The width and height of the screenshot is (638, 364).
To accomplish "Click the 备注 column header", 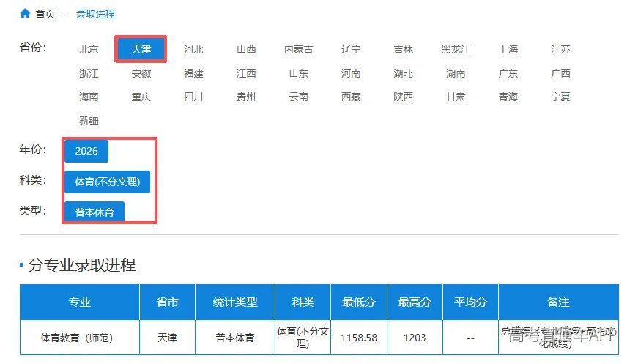I will [558, 302].
